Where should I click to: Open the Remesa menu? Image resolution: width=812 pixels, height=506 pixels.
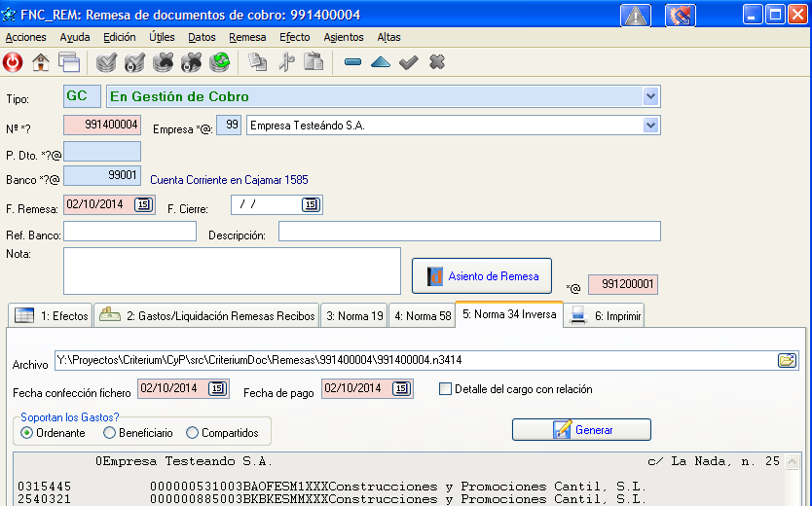(247, 37)
